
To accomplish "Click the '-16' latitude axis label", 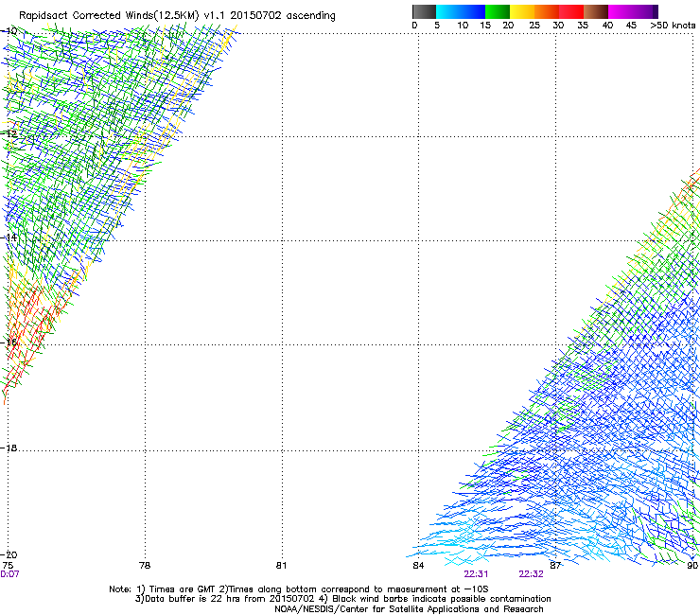I will [x=9, y=343].
